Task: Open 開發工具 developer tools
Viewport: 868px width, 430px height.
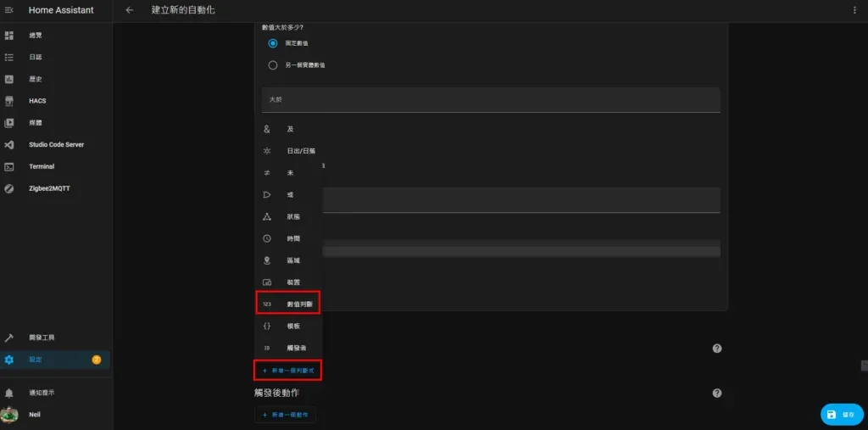Action: click(x=42, y=338)
